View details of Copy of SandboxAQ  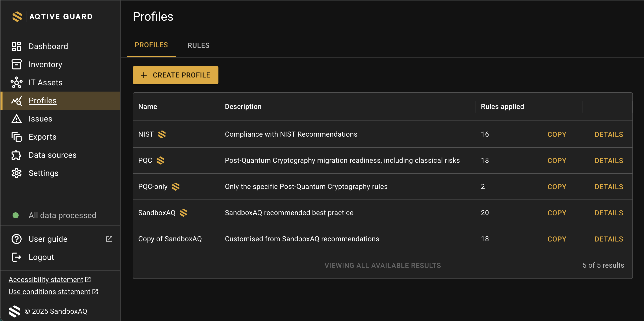click(609, 239)
